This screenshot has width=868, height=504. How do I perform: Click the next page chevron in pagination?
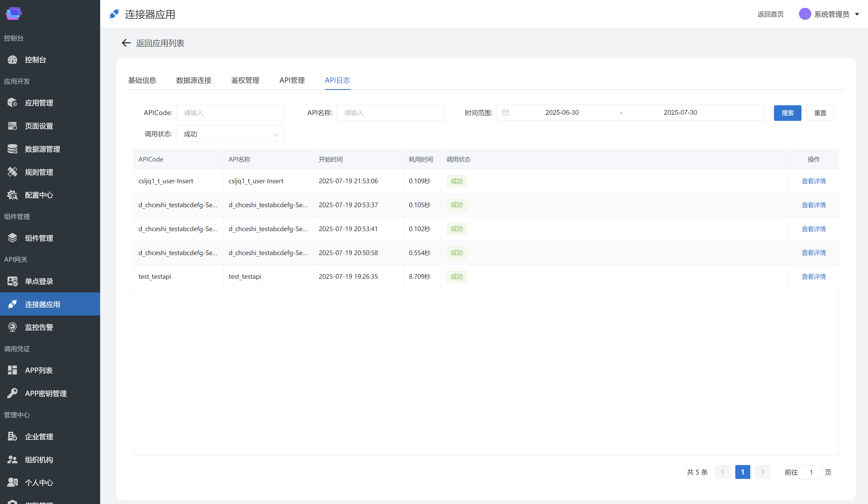pyautogui.click(x=763, y=472)
